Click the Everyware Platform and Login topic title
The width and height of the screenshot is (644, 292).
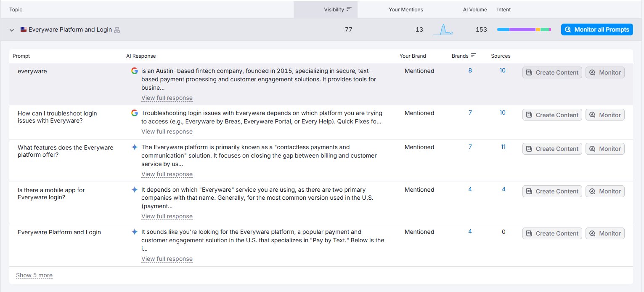coord(70,29)
